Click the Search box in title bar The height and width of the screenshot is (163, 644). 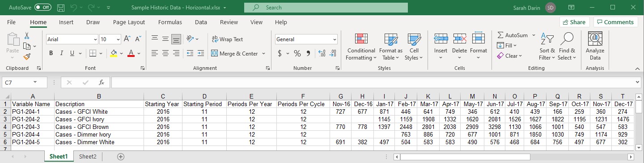(326, 8)
